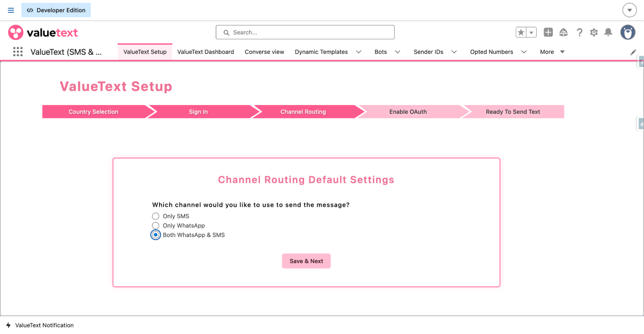Click the Developer Edition badge
This screenshot has height=334, width=644.
coord(56,10)
